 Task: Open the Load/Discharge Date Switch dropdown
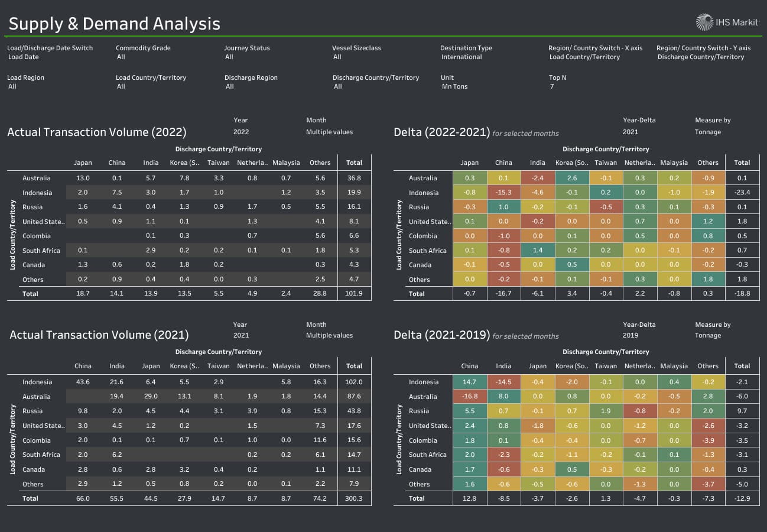tap(50, 57)
